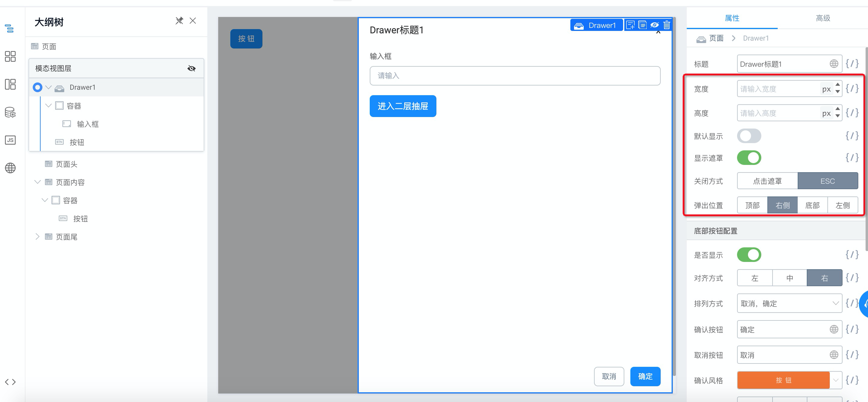Hide Drawer1 using the crossed-eye toolbar icon

click(x=655, y=25)
